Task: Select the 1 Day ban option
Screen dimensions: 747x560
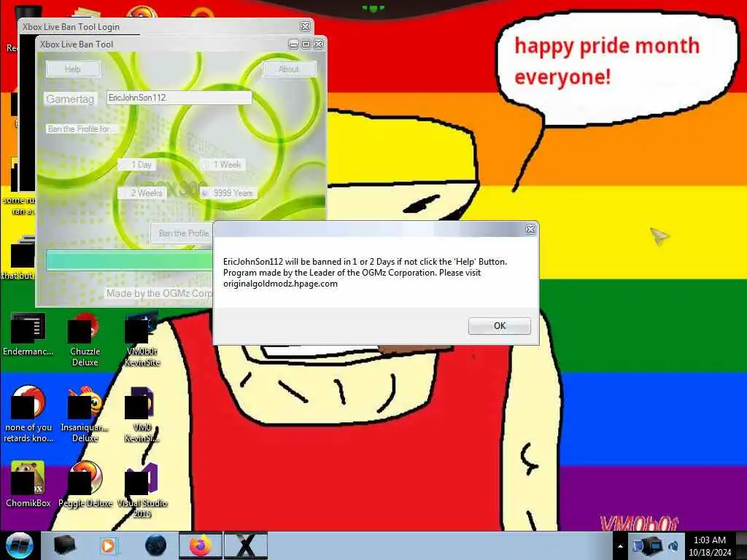Action: [137, 165]
